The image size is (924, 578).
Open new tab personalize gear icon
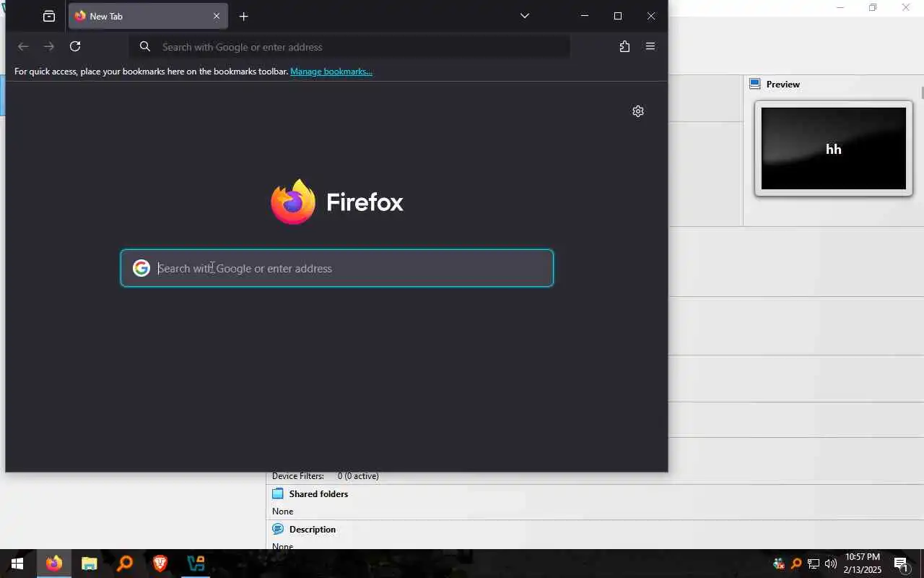(x=638, y=111)
